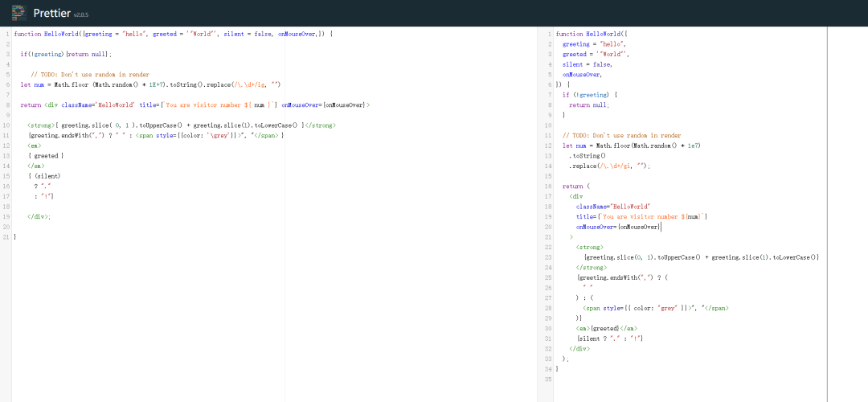Click output line 'onMouseOver,'
Viewport: 868px width, 402px height.
pyautogui.click(x=583, y=74)
